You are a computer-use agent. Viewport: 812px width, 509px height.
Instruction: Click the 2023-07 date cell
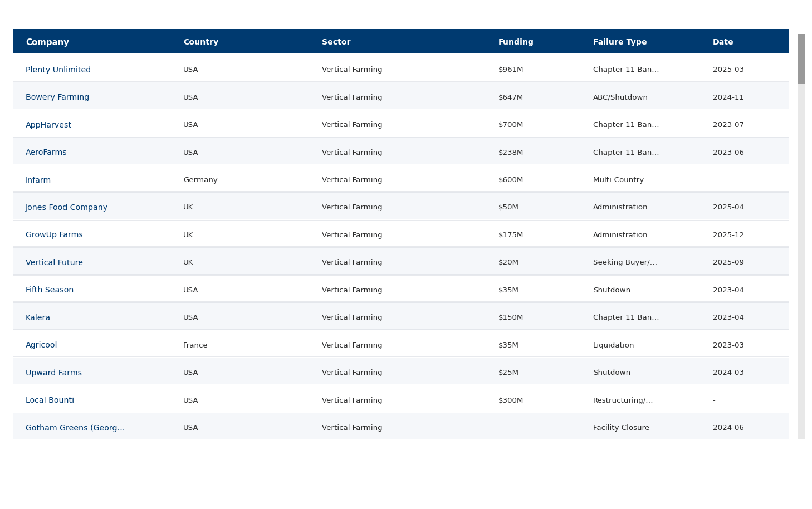coord(728,125)
